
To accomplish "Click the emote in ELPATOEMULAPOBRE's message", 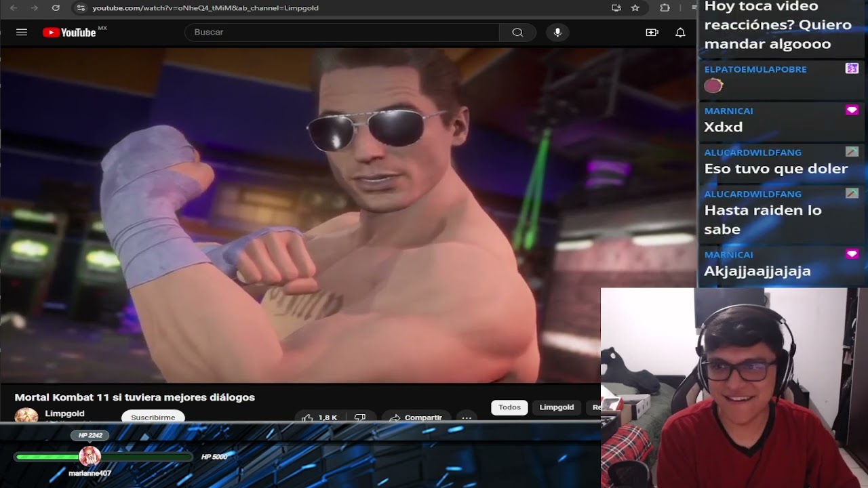I will (713, 86).
